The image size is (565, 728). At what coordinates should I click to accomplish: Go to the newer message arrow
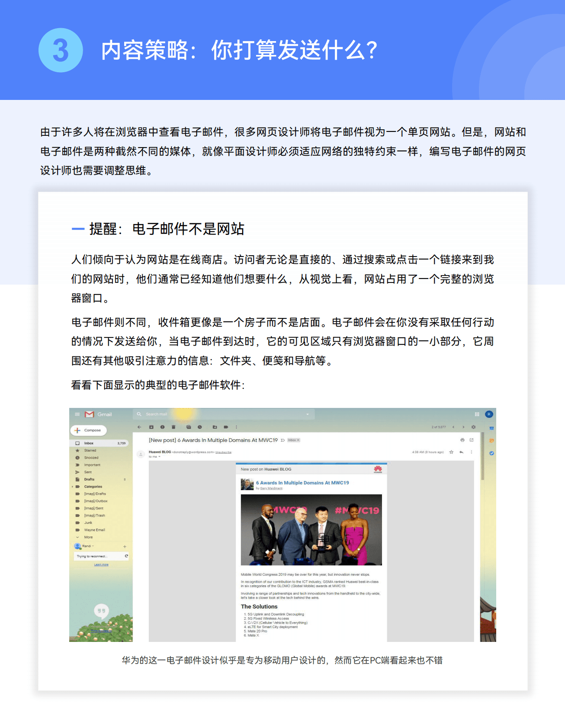click(453, 427)
